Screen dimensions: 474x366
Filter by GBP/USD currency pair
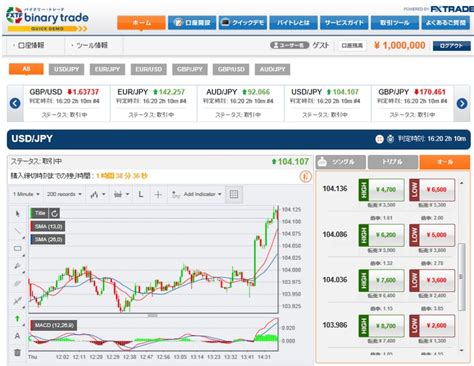(x=231, y=69)
